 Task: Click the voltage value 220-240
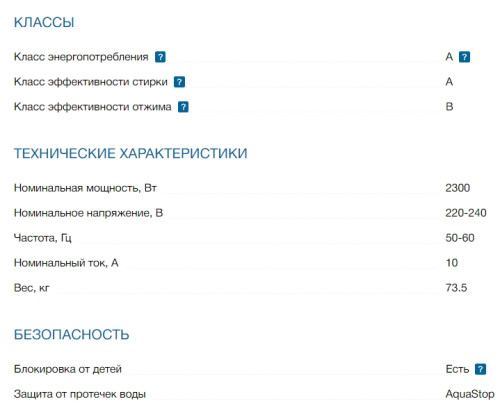466,213
